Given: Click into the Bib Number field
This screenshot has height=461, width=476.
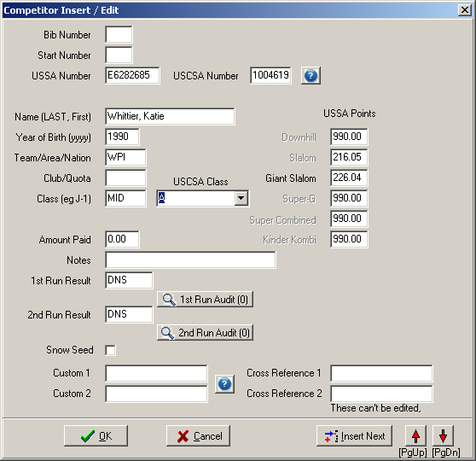Looking at the screenshot, I should [x=119, y=34].
